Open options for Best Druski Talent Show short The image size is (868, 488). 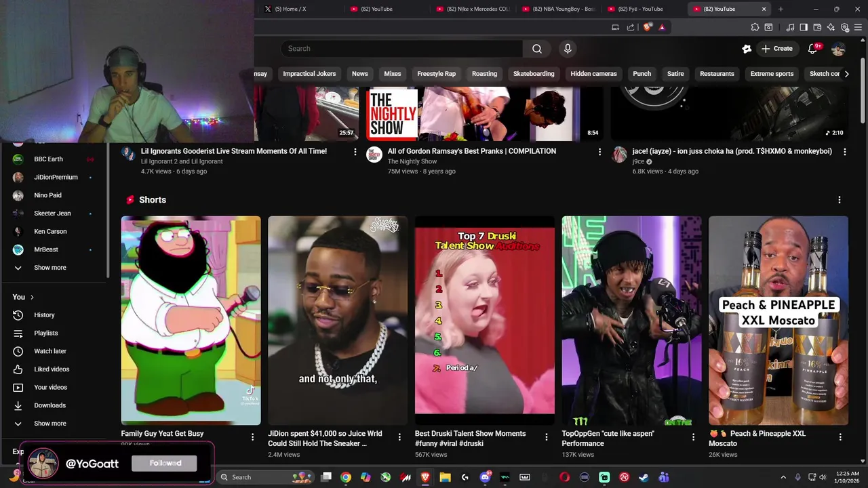(x=546, y=437)
